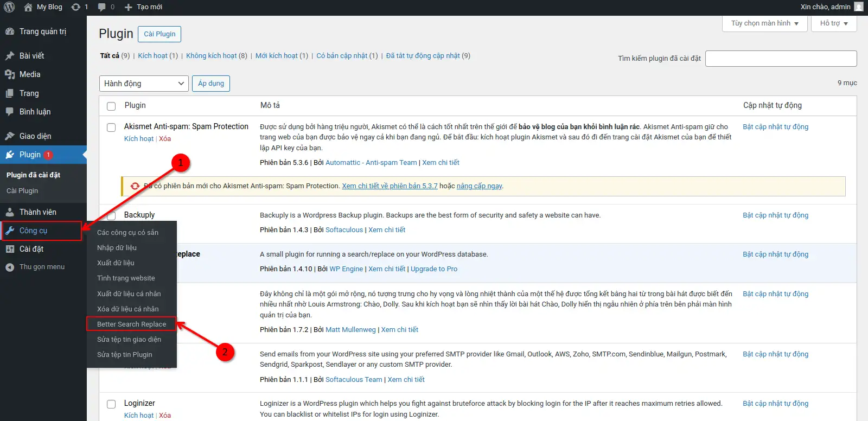Check the Akismet Anti-spam plugin checkbox

coord(111,127)
